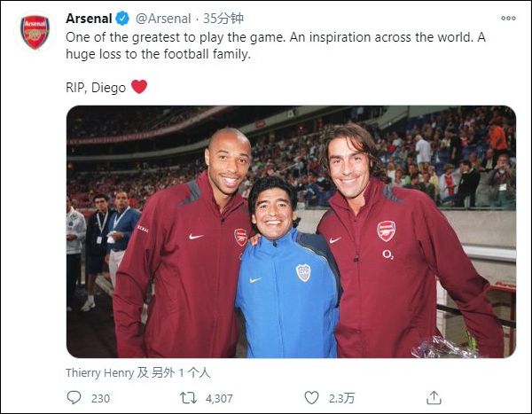Click the reply speech bubble icon
Viewport: 532px width, 414px height.
click(74, 398)
